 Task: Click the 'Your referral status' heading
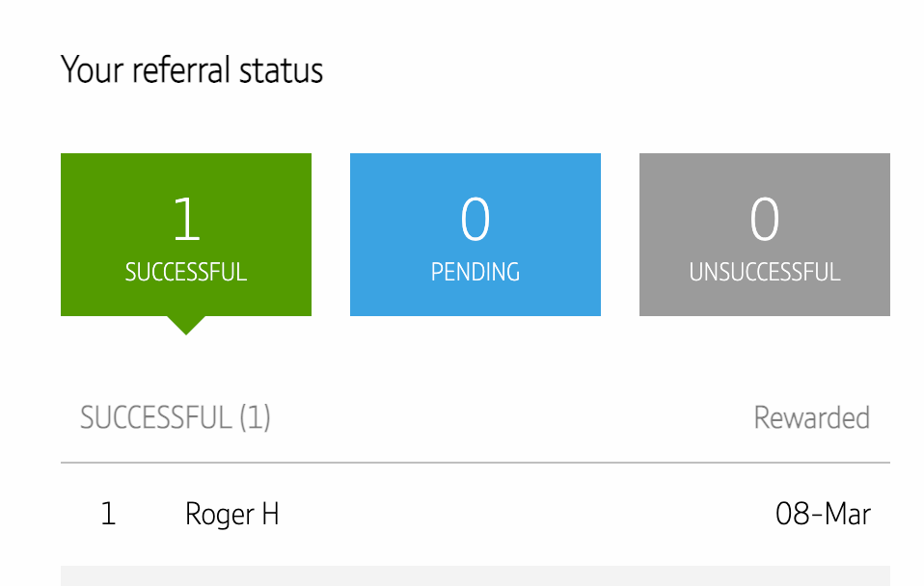(192, 70)
